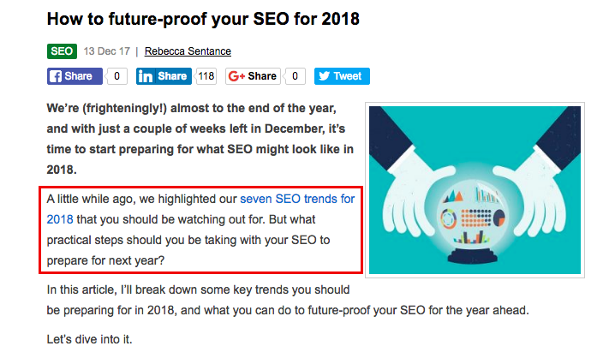The width and height of the screenshot is (609, 364).
Task: Click the LinkedIn share count of 118
Action: (x=206, y=76)
